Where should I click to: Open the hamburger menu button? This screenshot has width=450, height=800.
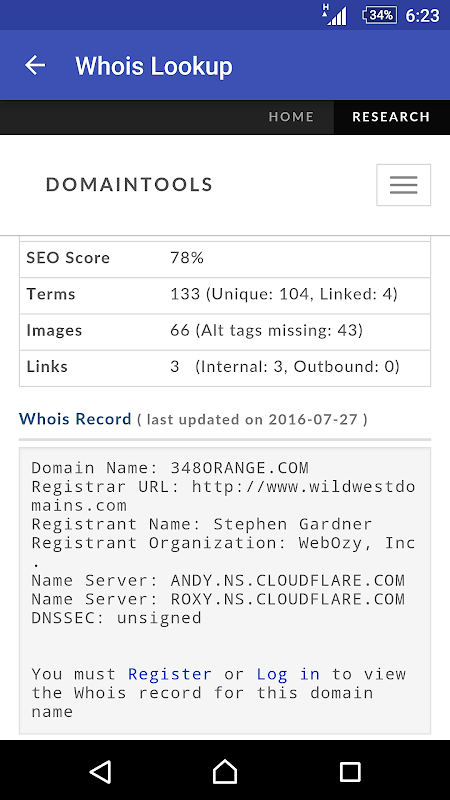coord(404,185)
